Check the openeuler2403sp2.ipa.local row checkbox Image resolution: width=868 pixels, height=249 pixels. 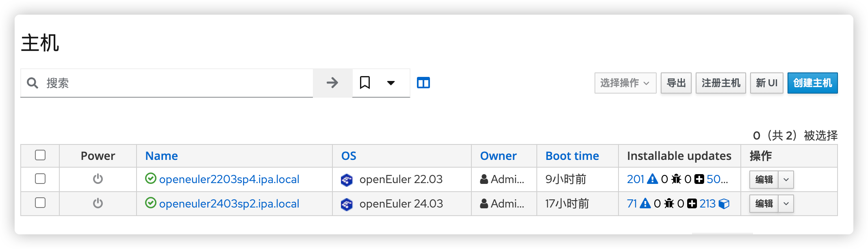(40, 203)
